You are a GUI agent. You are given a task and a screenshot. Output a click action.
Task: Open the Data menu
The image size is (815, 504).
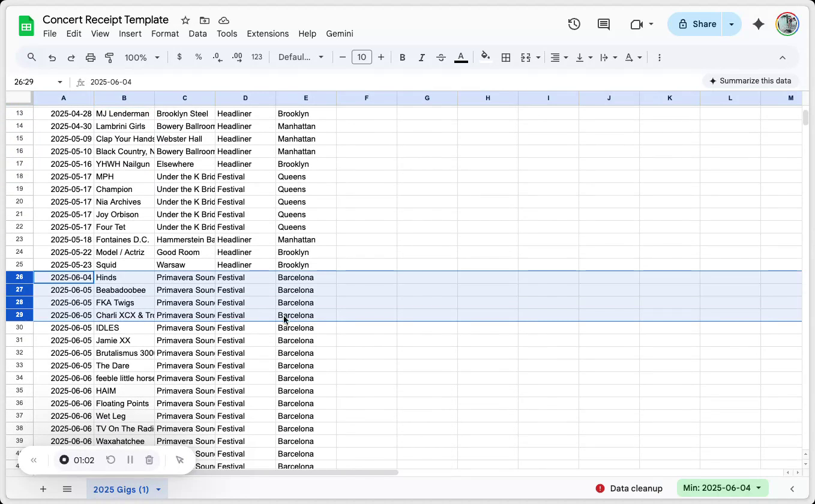coord(198,34)
